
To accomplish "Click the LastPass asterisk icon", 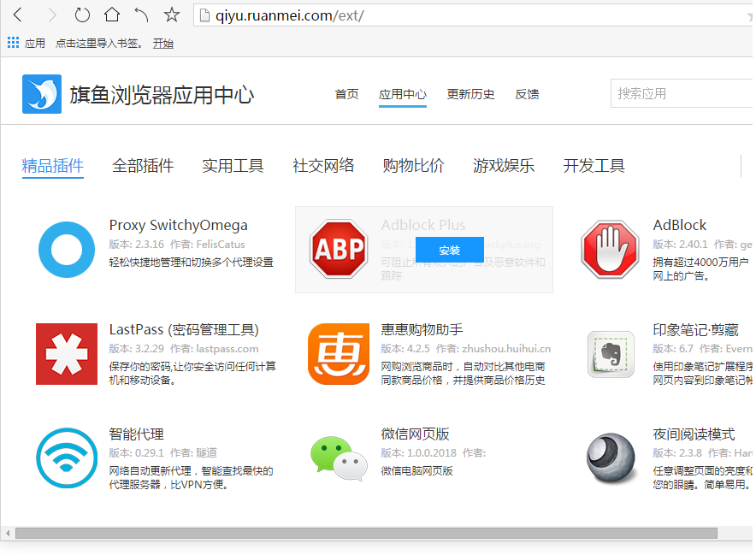I will 67,354.
